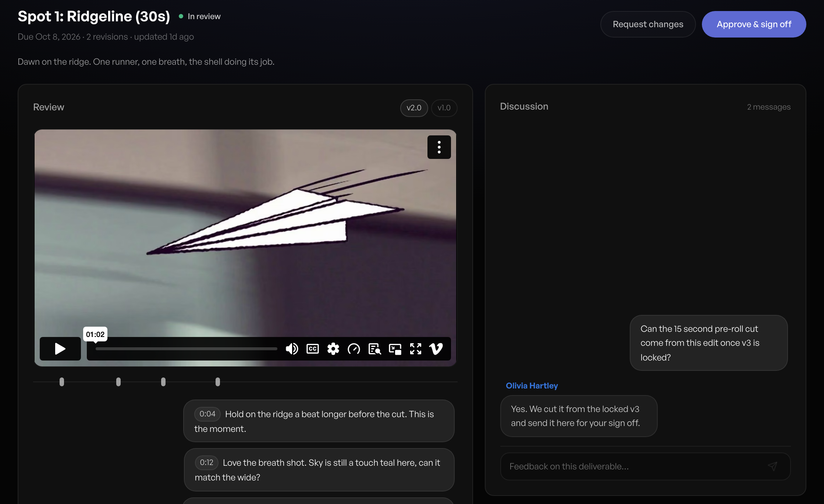The width and height of the screenshot is (824, 504).
Task: Click the video progress bar
Action: (187, 349)
